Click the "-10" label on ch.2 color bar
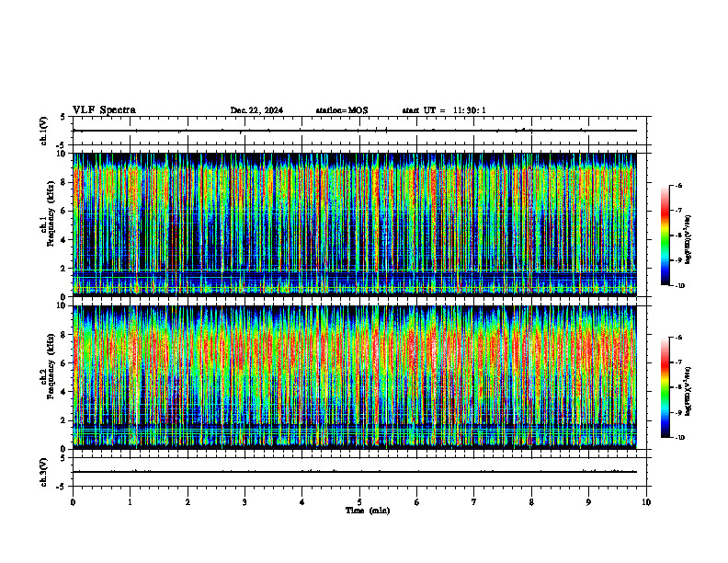728x563 pixels. click(680, 438)
